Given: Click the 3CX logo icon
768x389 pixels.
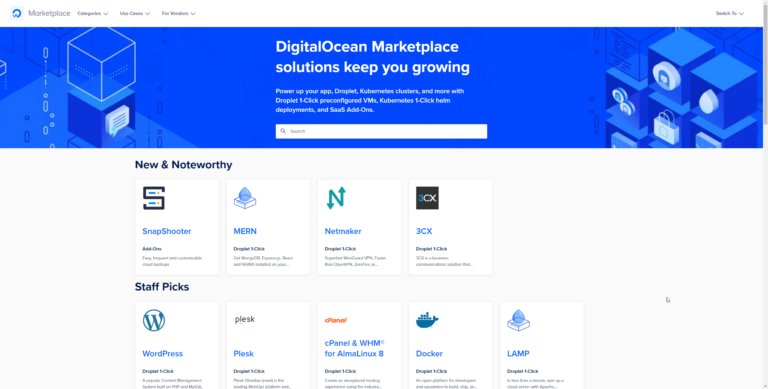Looking at the screenshot, I should (x=427, y=198).
